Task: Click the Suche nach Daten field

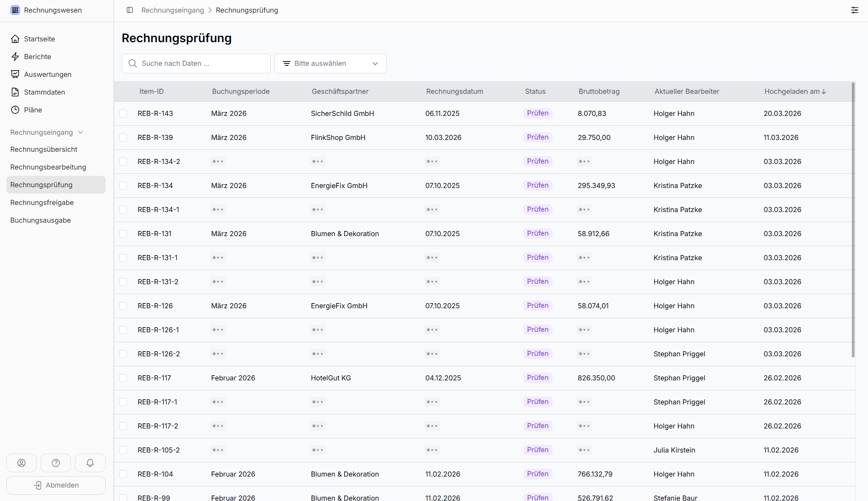Action: click(196, 63)
